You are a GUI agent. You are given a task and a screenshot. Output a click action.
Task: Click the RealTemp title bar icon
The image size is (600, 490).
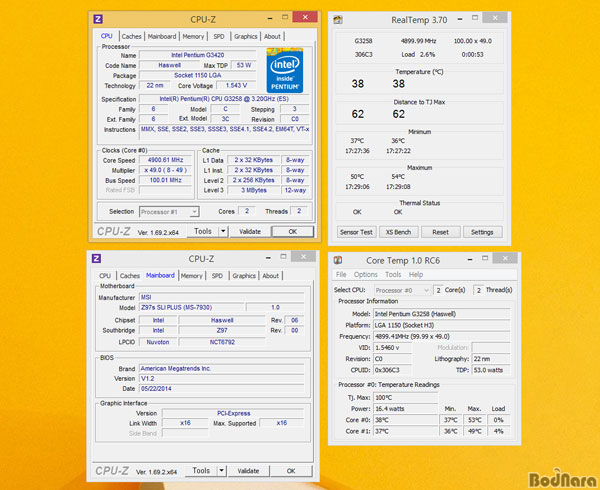(338, 20)
